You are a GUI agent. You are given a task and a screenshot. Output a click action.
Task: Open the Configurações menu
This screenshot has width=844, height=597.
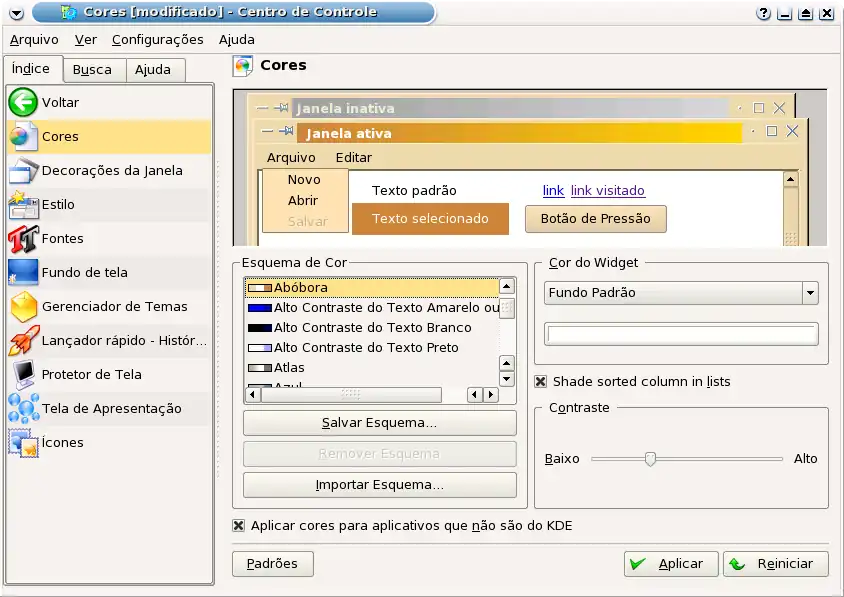point(157,39)
